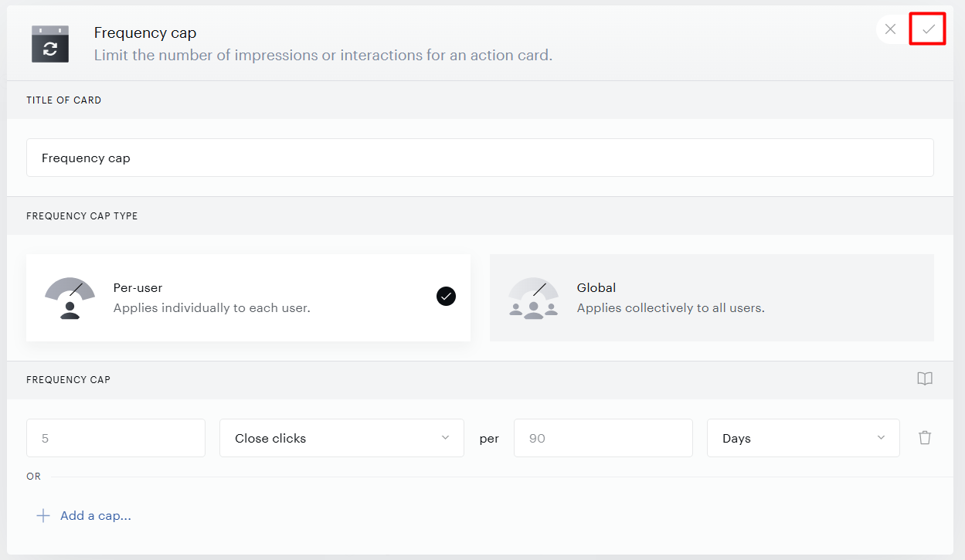Expand the Close clicks chevron arrow
965x560 pixels.
pyautogui.click(x=445, y=438)
